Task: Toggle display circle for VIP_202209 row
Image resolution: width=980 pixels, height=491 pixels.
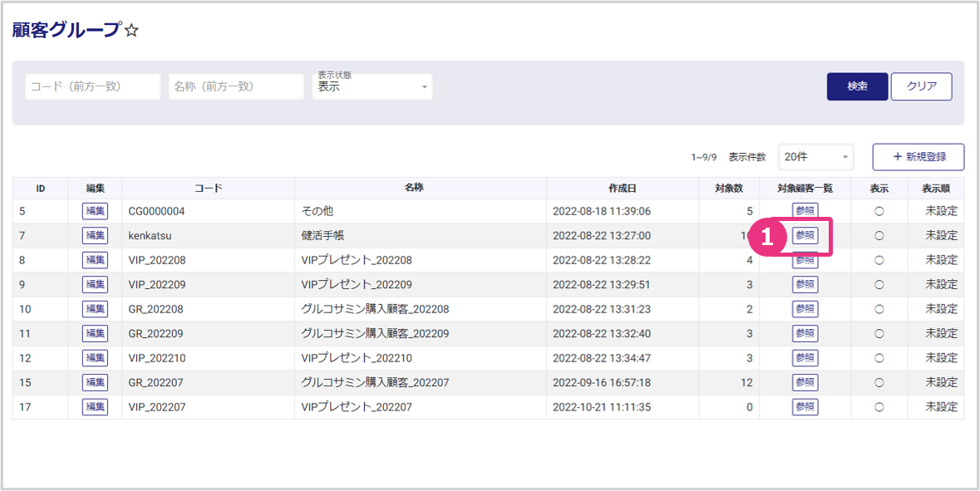Action: tap(879, 285)
